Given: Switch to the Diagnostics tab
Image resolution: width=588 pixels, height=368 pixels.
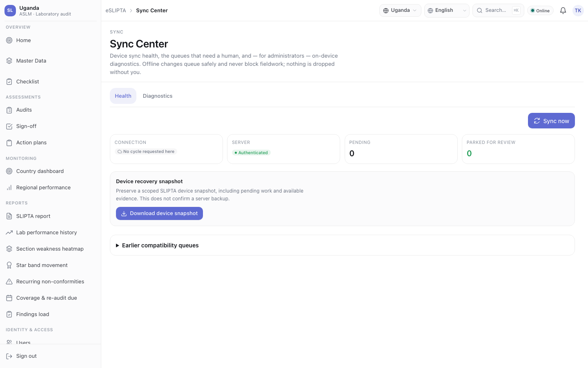Looking at the screenshot, I should pos(158,96).
